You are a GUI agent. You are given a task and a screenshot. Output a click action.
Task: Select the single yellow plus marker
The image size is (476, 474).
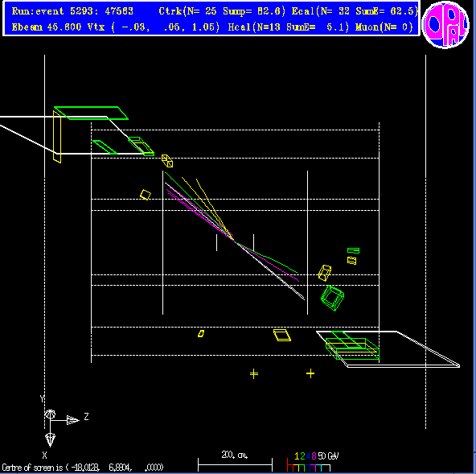pos(310,373)
